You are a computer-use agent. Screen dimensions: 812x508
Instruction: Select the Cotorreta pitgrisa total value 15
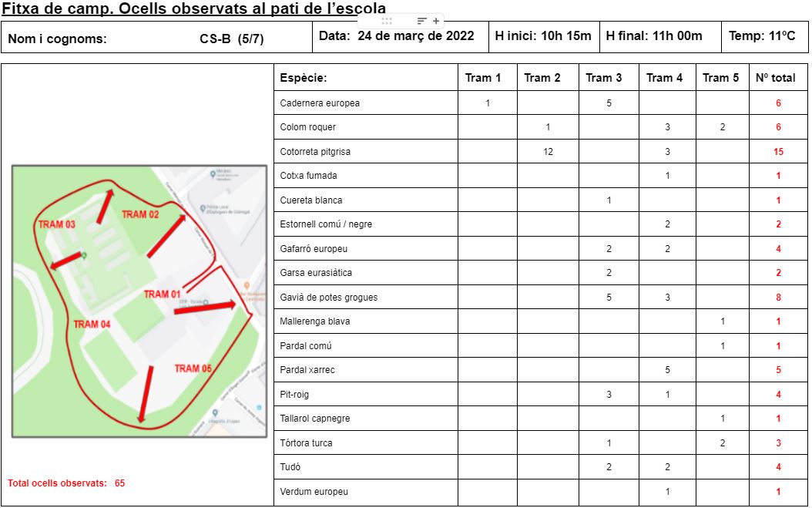[778, 152]
